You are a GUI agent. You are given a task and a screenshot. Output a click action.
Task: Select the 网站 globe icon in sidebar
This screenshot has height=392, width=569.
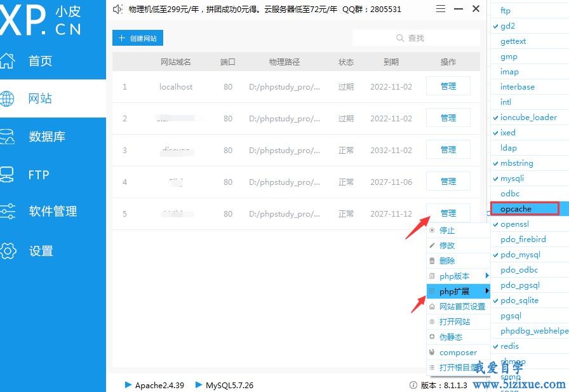(x=7, y=98)
